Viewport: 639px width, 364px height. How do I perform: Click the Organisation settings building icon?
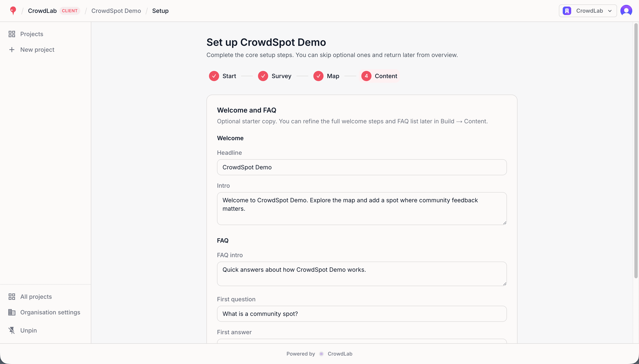coord(12,312)
